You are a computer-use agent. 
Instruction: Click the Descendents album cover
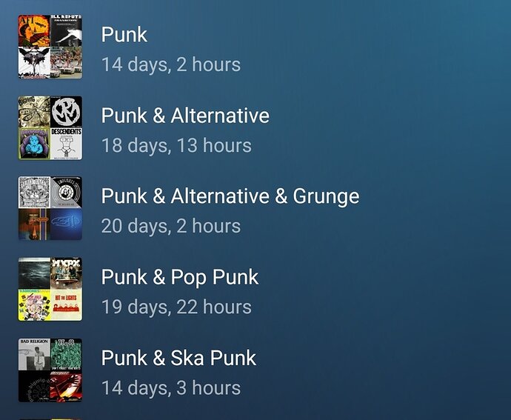coord(66,144)
